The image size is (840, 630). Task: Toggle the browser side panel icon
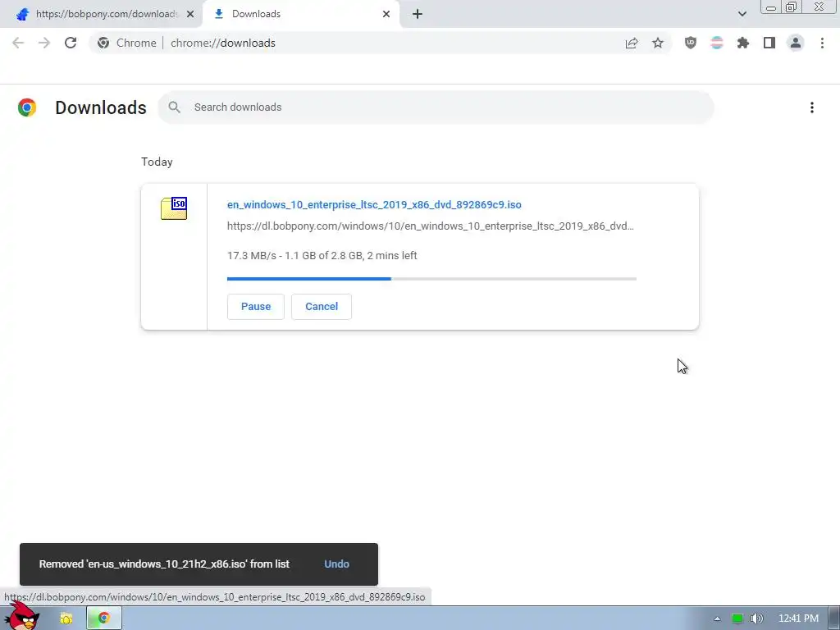pos(769,43)
